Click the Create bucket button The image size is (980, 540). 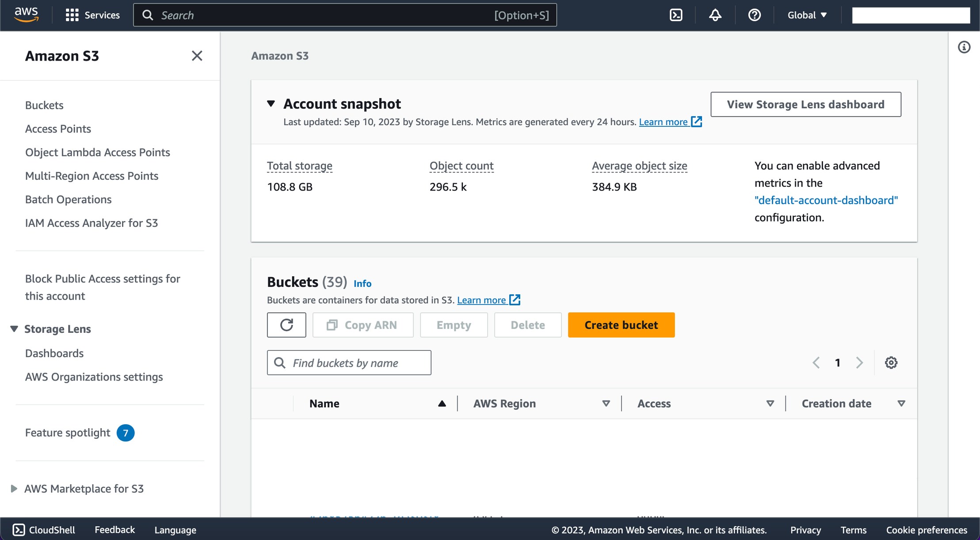[x=621, y=325]
